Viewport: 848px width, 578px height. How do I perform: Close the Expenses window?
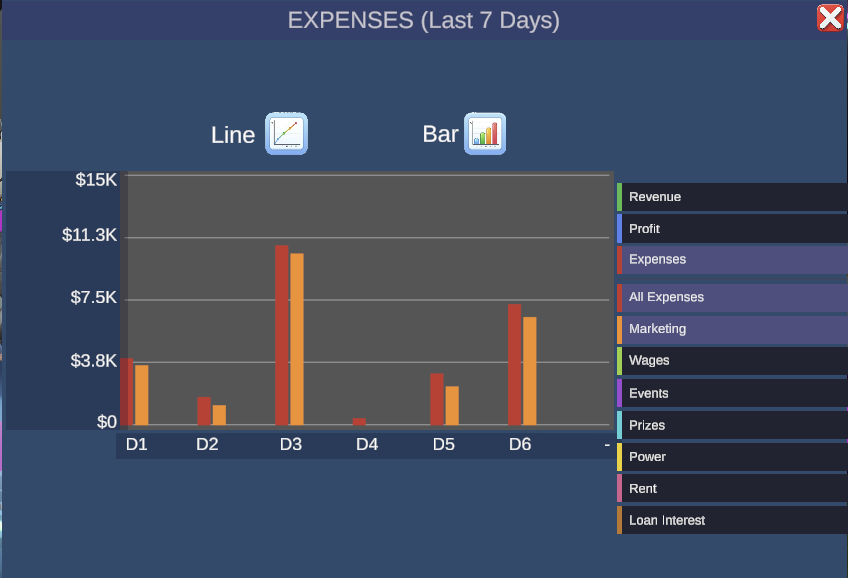(x=829, y=18)
